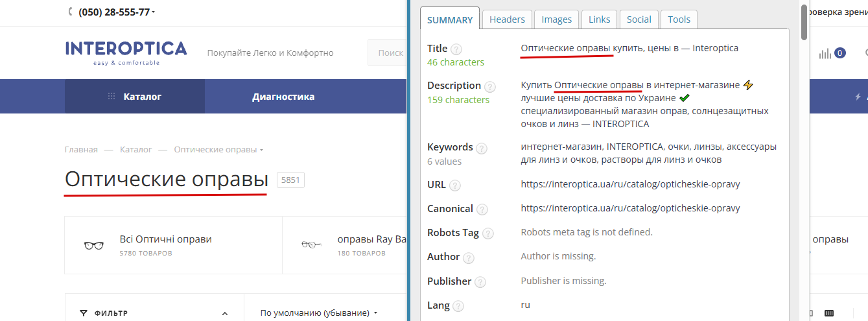Screen dimensions: 868x321
Task: Open the phone number dropdown
Action: coord(153,12)
